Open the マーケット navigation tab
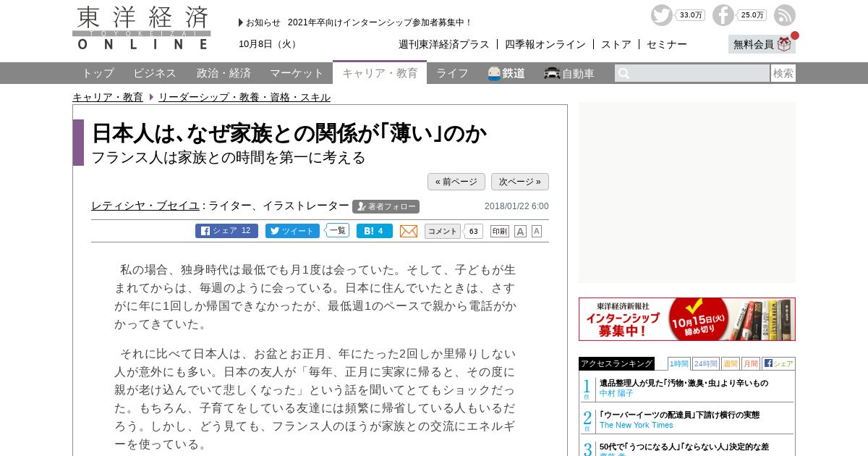This screenshot has height=456, width=868. [297, 73]
